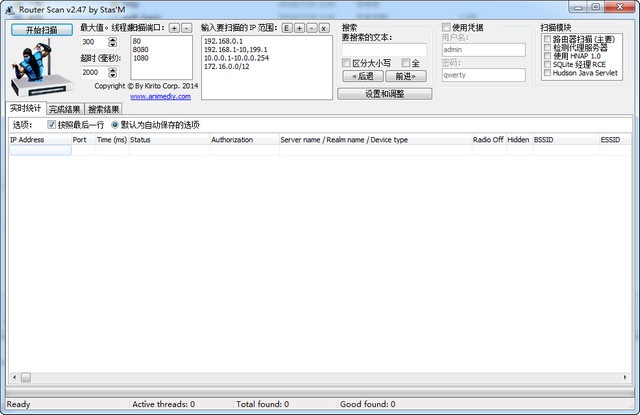This screenshot has width=640, height=415.
Task: Remove a port with the - button
Action: point(187,28)
